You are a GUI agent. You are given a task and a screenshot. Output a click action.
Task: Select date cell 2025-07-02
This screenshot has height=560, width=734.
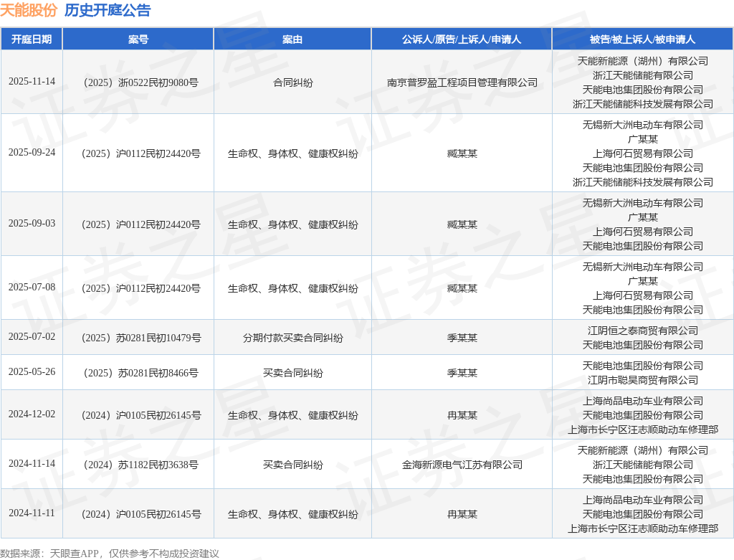tap(32, 337)
